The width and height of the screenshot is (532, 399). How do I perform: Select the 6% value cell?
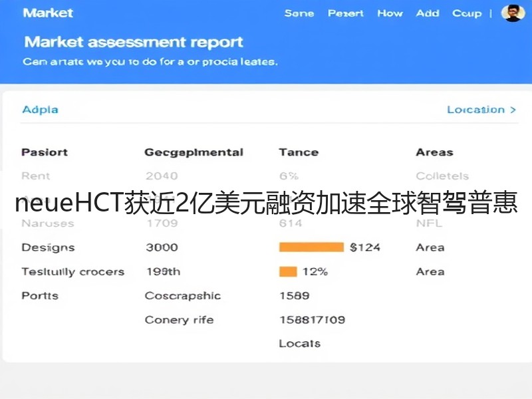[x=289, y=176]
